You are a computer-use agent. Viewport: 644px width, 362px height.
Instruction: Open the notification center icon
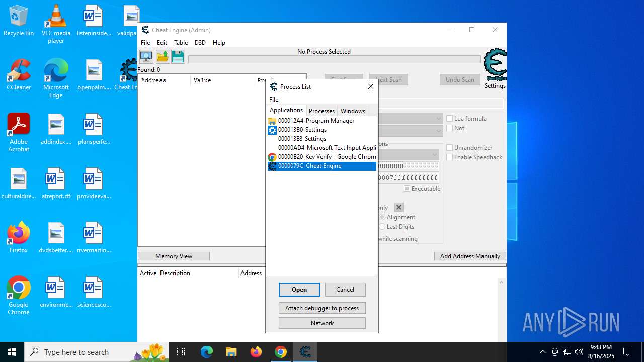pyautogui.click(x=627, y=352)
